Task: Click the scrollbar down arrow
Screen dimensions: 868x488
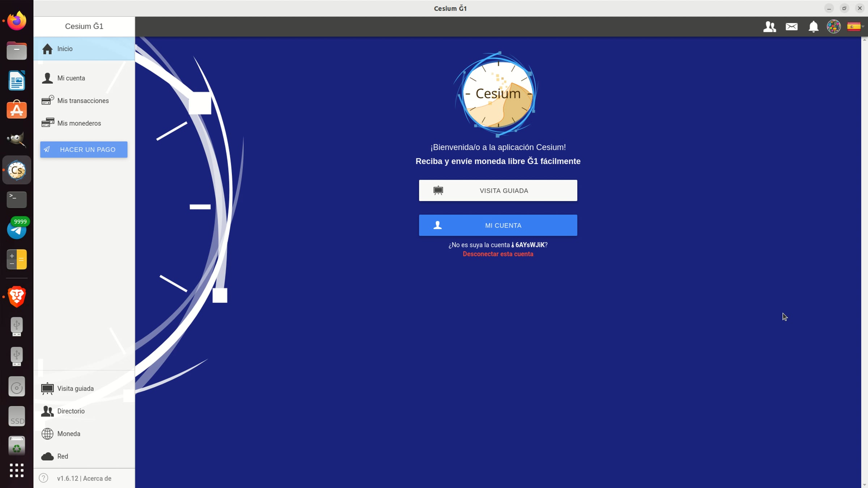Action: (865, 485)
